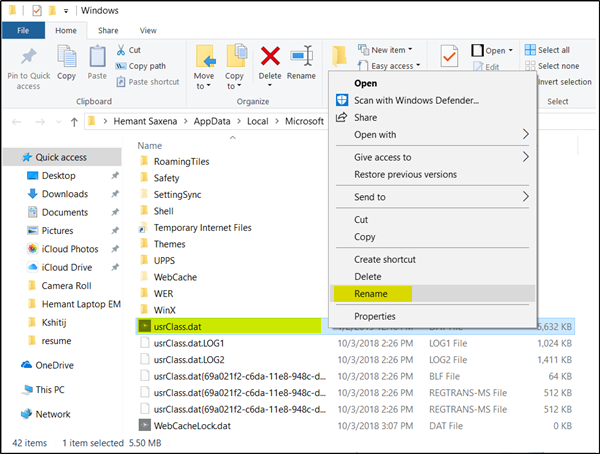
Task: Click the Paste clipboard icon
Action: pyautogui.click(x=97, y=56)
